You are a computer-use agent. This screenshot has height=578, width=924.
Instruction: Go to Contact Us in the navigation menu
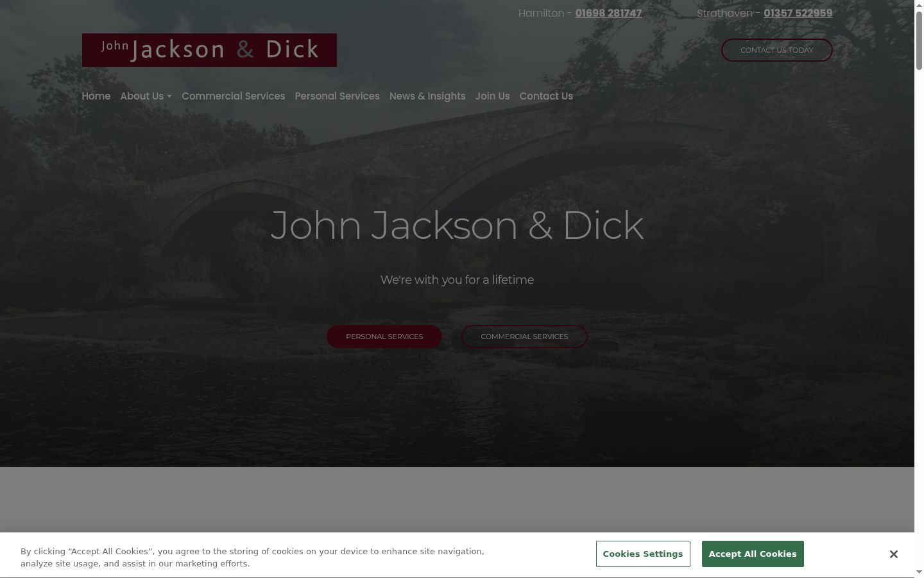coord(546,96)
